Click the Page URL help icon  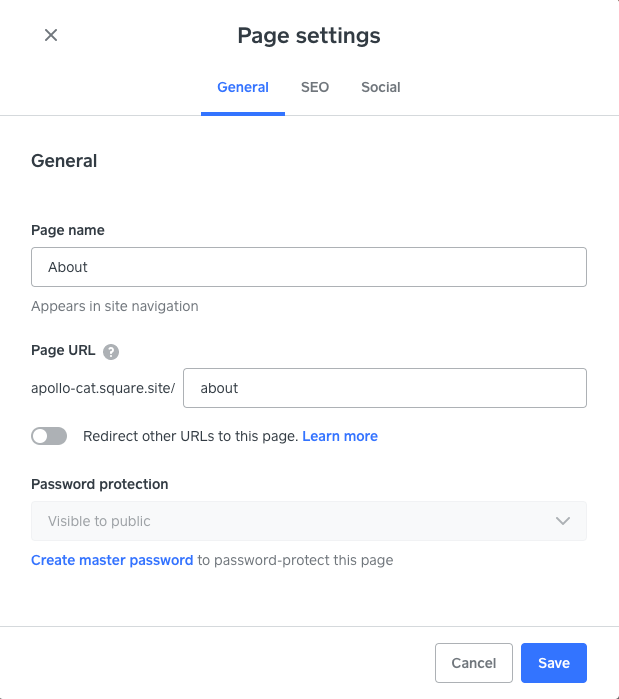111,351
